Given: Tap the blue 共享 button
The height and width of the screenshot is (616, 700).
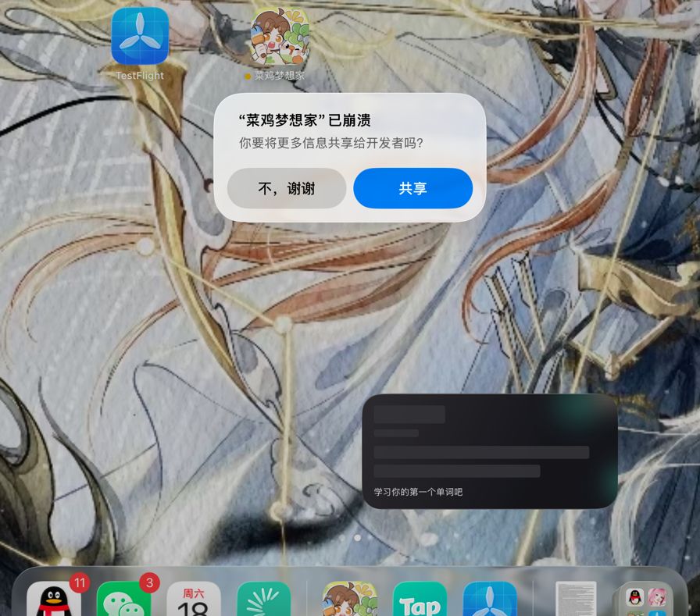Looking at the screenshot, I should point(413,188).
